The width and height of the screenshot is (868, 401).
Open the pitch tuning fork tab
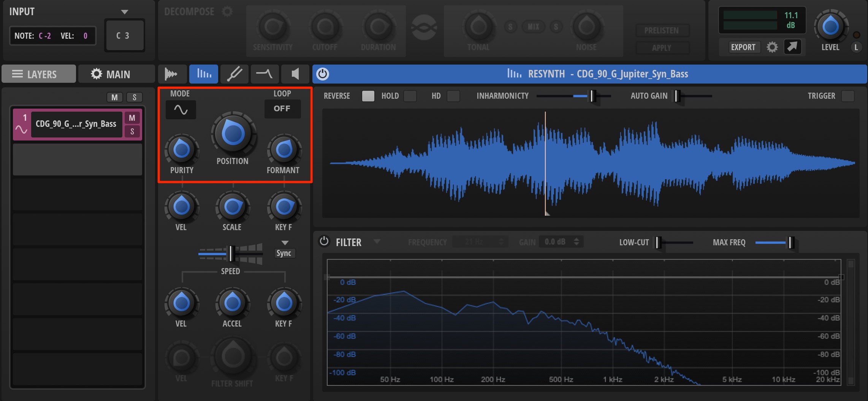coord(234,74)
